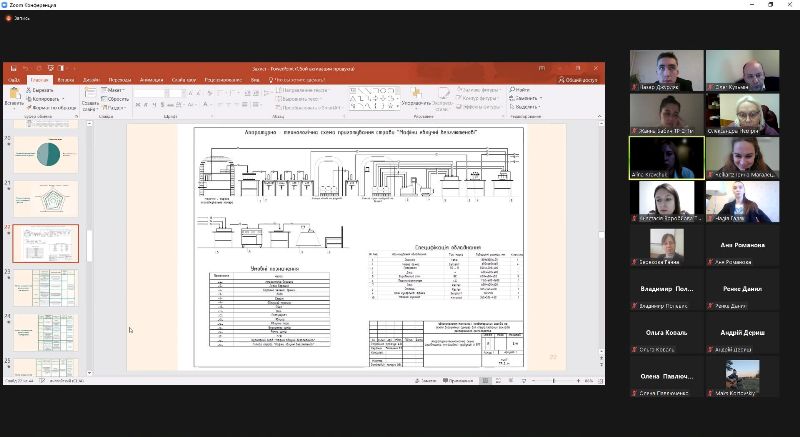Open Заливка фигуры shape fill
This screenshot has width=800, height=437.
click(x=478, y=90)
